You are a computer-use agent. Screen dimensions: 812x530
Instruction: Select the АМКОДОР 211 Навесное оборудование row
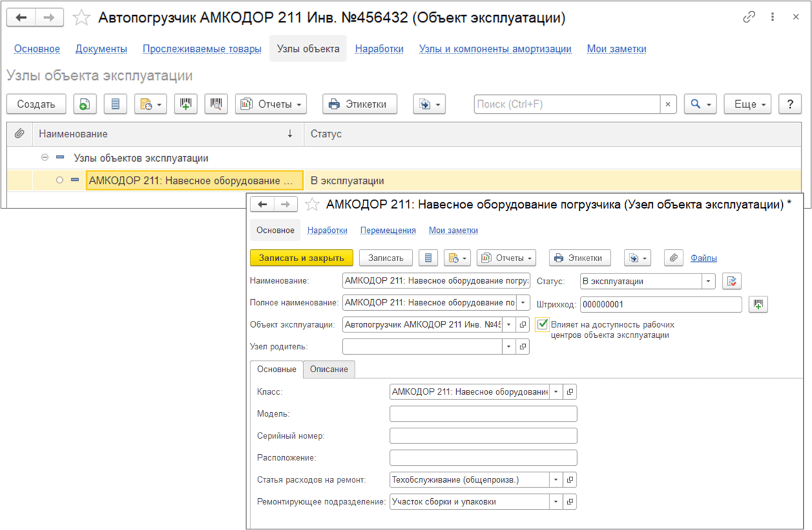pos(194,181)
